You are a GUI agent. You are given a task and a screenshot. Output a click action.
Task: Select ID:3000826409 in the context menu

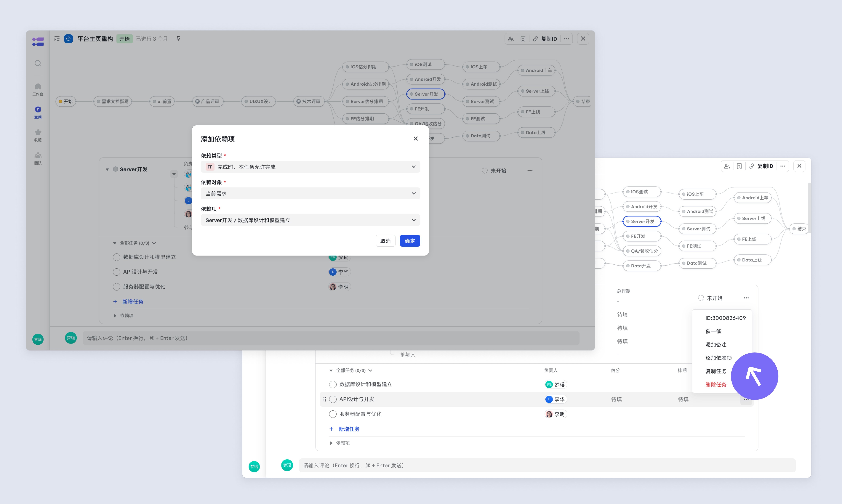coord(725,318)
